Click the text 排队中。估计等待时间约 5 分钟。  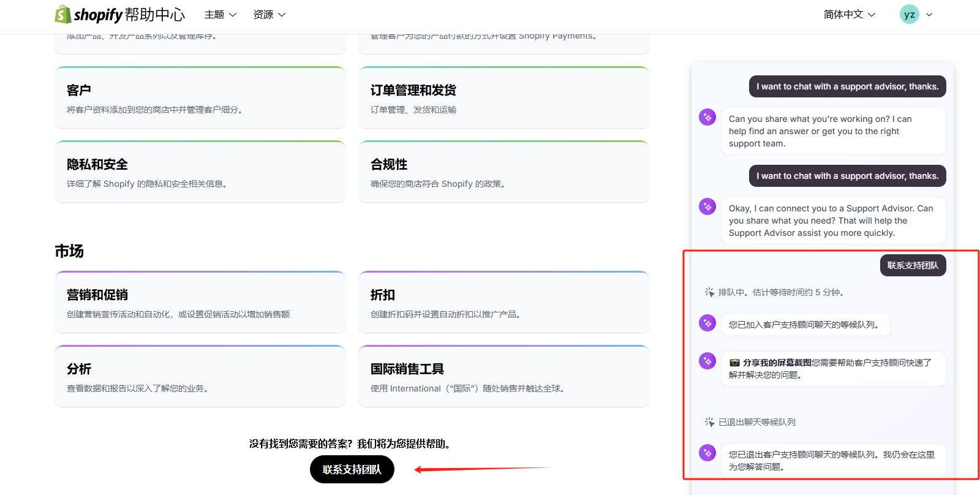[x=783, y=292]
